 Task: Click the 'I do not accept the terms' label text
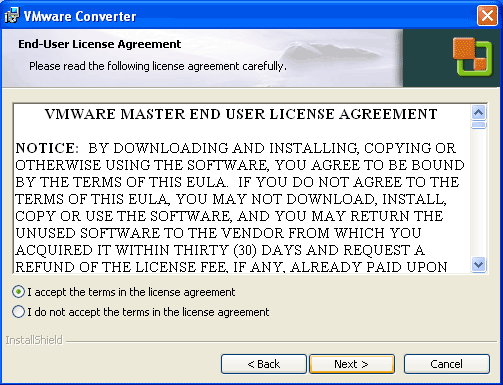pyautogui.click(x=148, y=312)
